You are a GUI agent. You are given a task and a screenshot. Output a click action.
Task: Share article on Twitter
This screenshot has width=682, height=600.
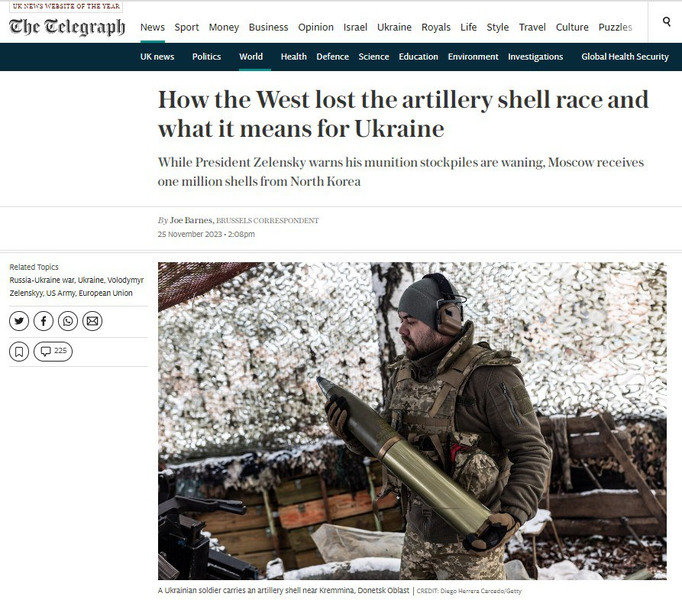point(19,321)
